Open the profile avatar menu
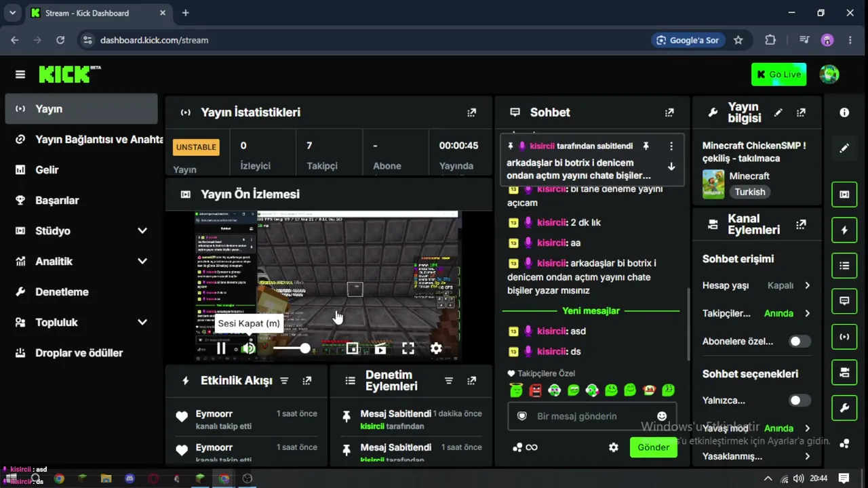 [829, 75]
